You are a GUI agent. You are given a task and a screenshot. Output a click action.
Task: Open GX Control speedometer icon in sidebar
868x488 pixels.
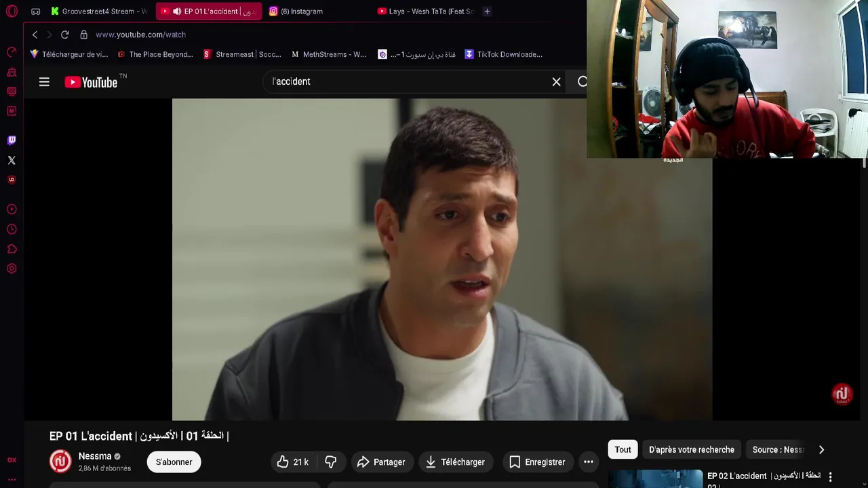pyautogui.click(x=12, y=52)
